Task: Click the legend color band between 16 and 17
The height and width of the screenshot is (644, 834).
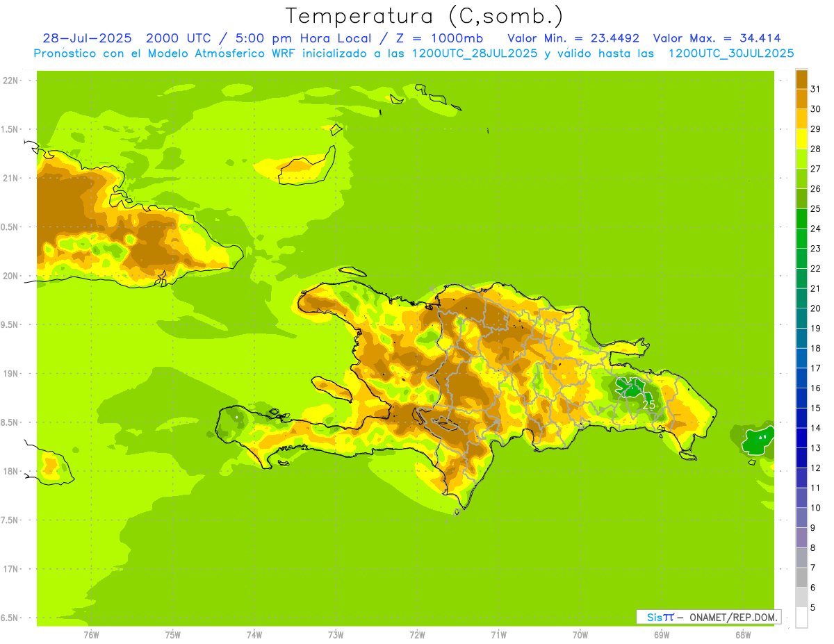Action: (801, 379)
